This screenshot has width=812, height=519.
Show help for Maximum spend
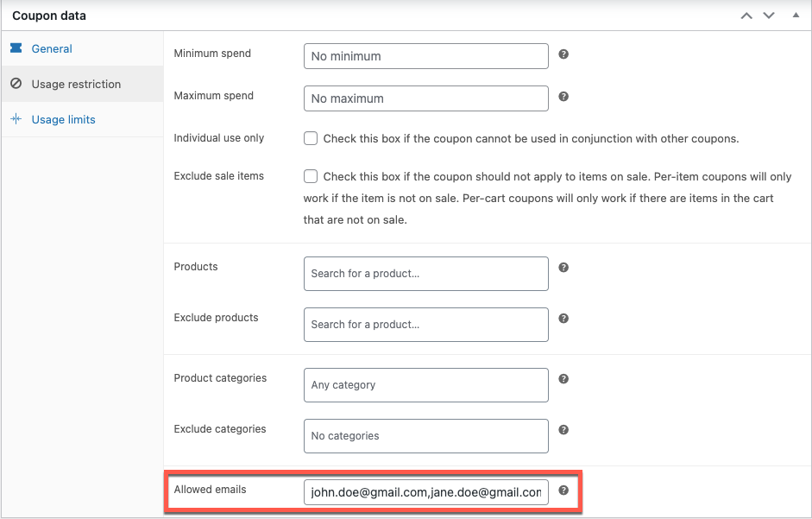[x=563, y=97]
